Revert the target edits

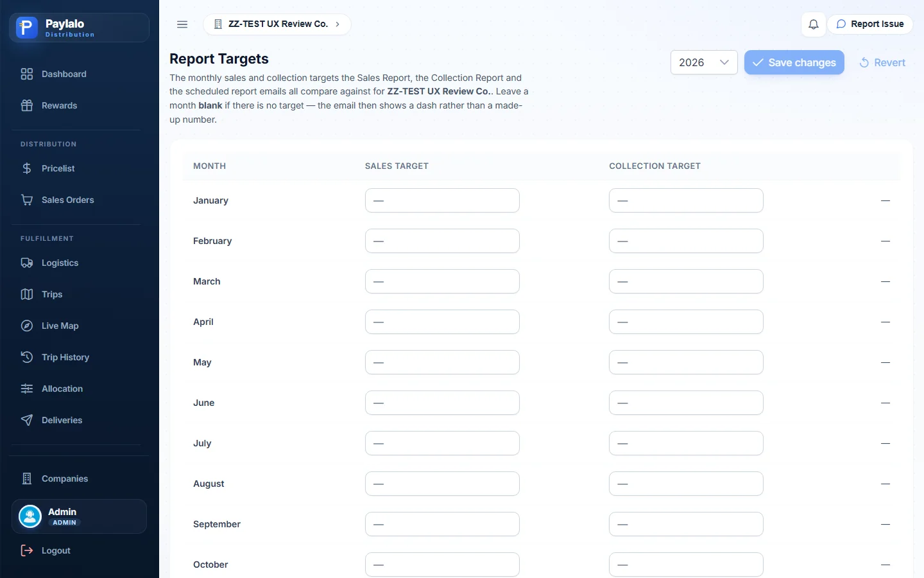(882, 62)
